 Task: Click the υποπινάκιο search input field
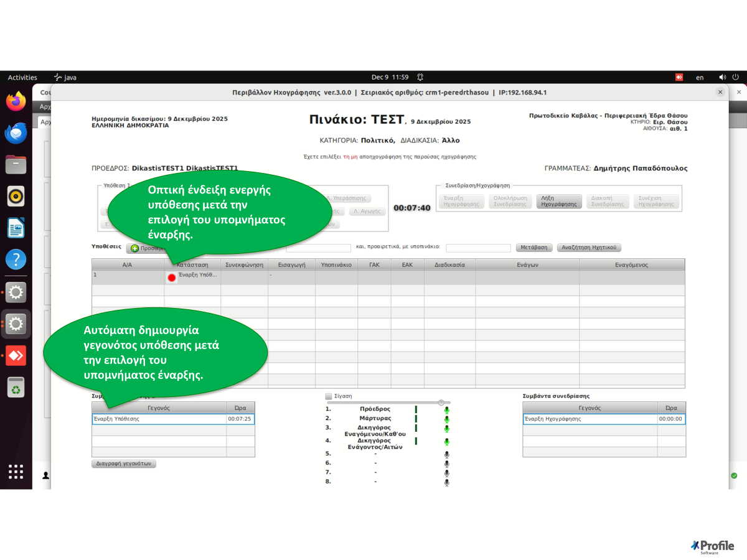tap(478, 248)
